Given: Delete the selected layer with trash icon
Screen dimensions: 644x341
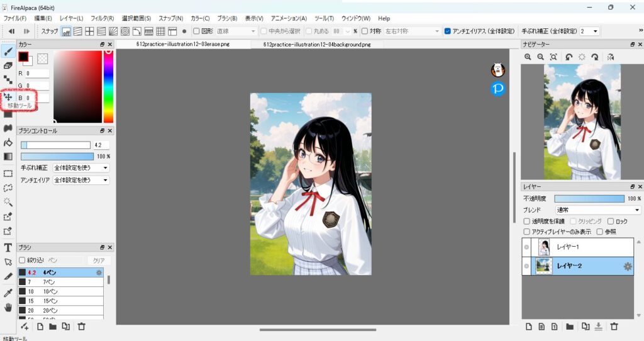Looking at the screenshot, I should coord(614,327).
